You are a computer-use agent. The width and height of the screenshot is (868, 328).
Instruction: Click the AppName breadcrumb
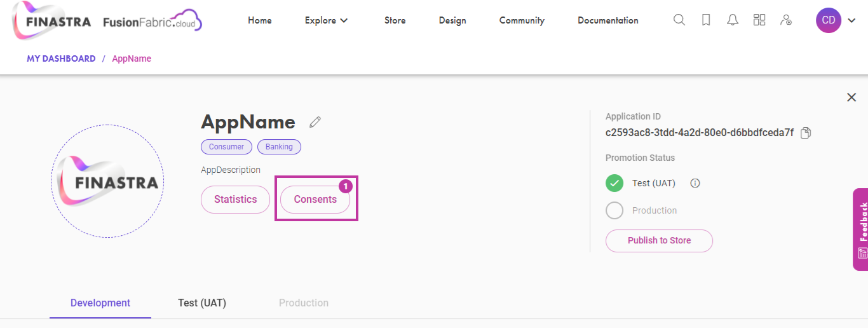[132, 58]
